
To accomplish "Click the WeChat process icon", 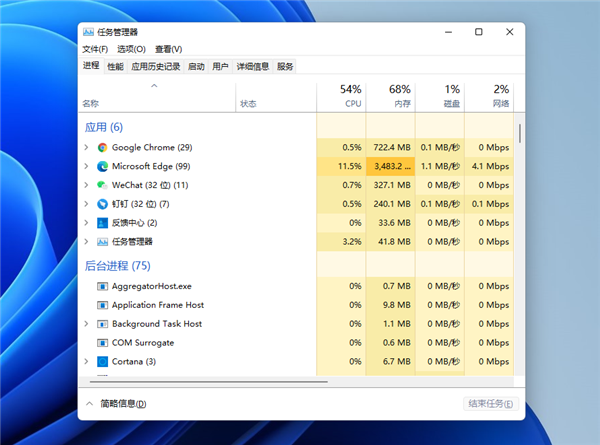I will pyautogui.click(x=102, y=185).
